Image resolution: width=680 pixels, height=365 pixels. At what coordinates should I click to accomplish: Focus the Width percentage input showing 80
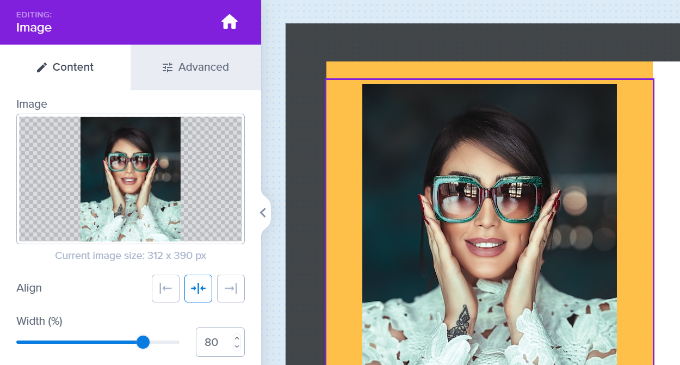pyautogui.click(x=215, y=342)
